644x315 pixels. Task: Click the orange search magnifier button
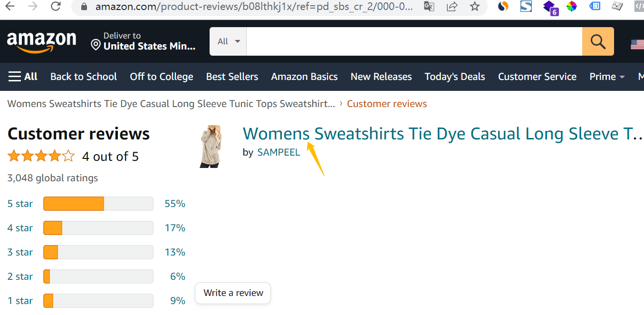click(x=598, y=41)
